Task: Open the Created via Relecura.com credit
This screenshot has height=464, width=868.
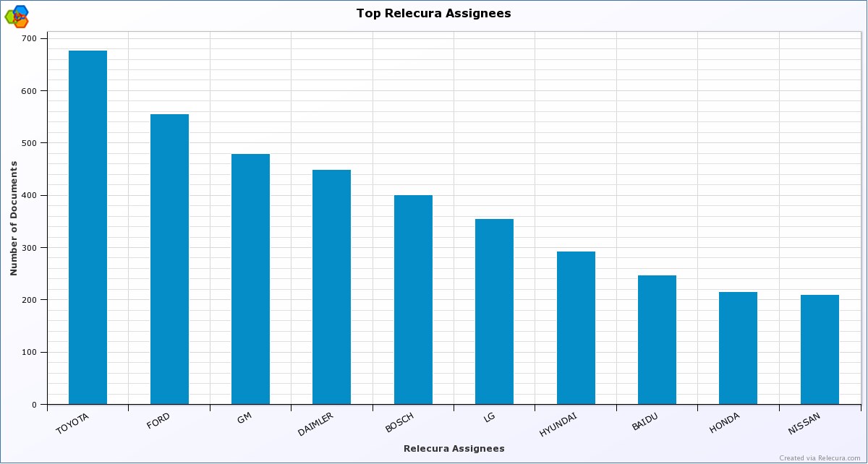Action: point(821,457)
